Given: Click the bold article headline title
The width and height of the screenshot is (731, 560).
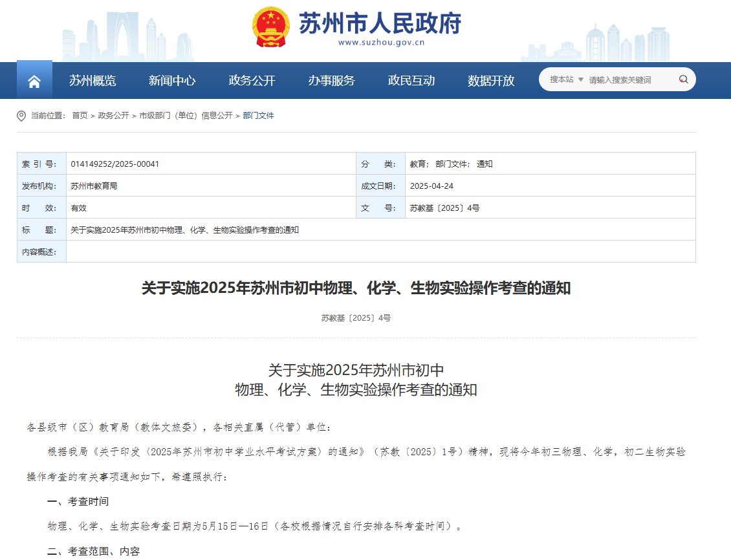Looking at the screenshot, I should (356, 288).
